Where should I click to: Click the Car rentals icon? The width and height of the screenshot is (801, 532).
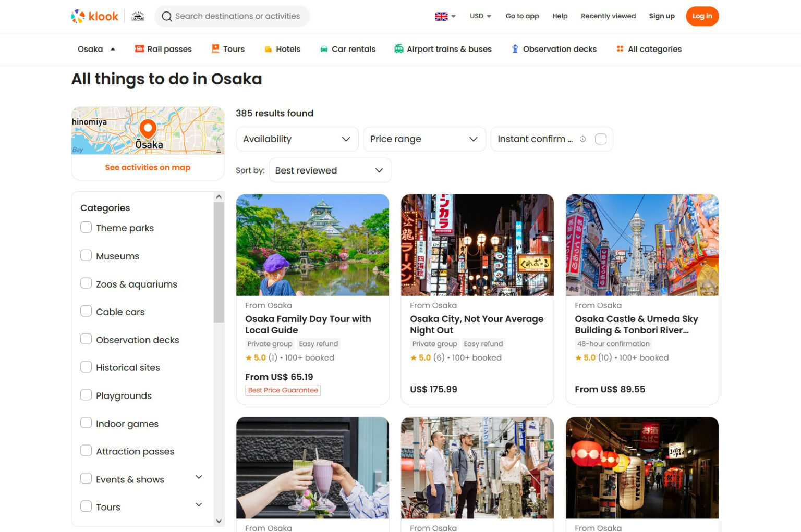324,48
